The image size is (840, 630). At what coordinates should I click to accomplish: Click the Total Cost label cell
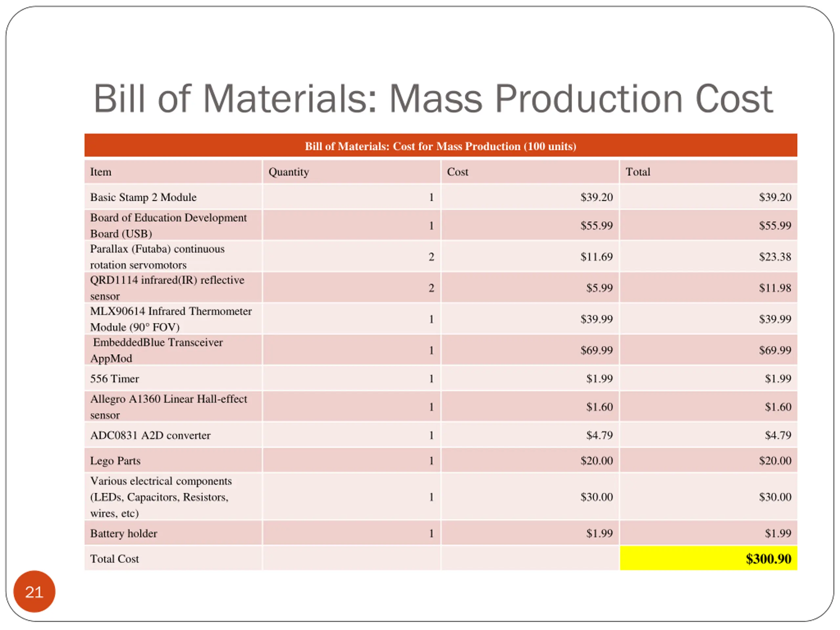pos(173,558)
